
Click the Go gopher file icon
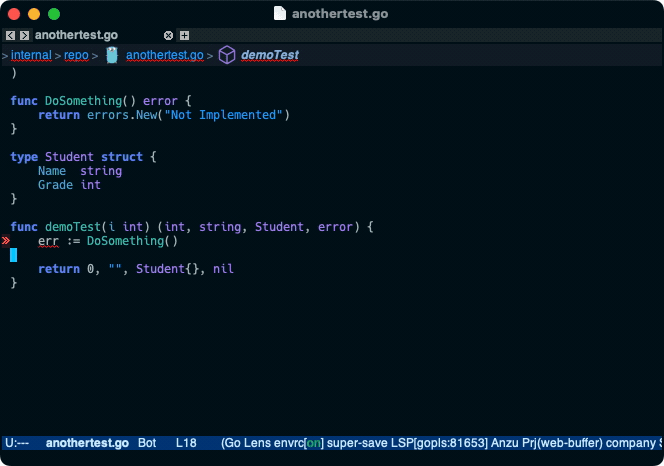[x=112, y=55]
